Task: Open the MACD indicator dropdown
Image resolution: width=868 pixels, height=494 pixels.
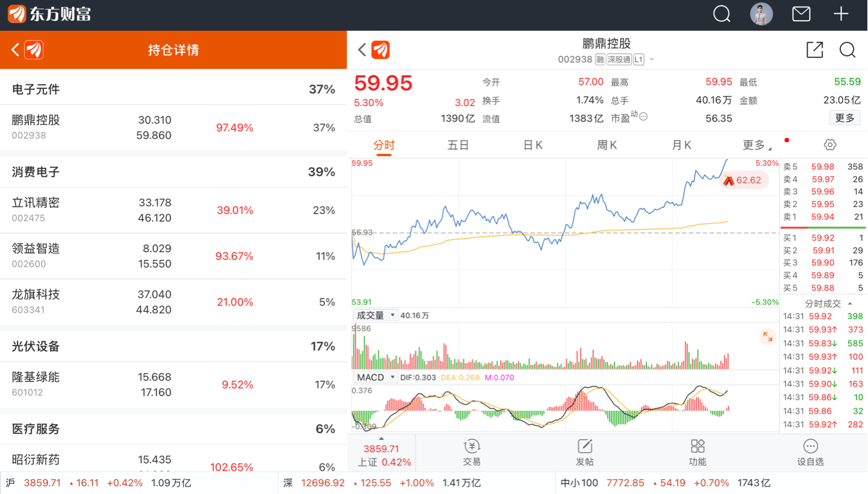Action: (375, 378)
